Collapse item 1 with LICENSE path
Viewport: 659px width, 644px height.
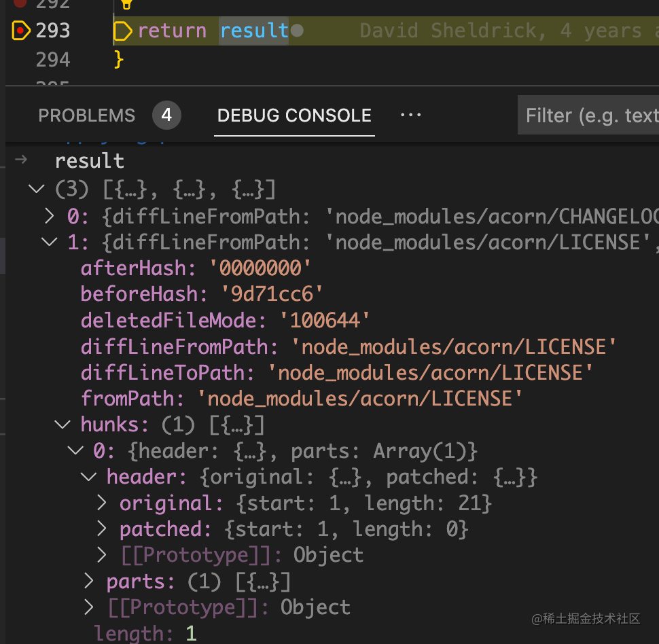50,242
